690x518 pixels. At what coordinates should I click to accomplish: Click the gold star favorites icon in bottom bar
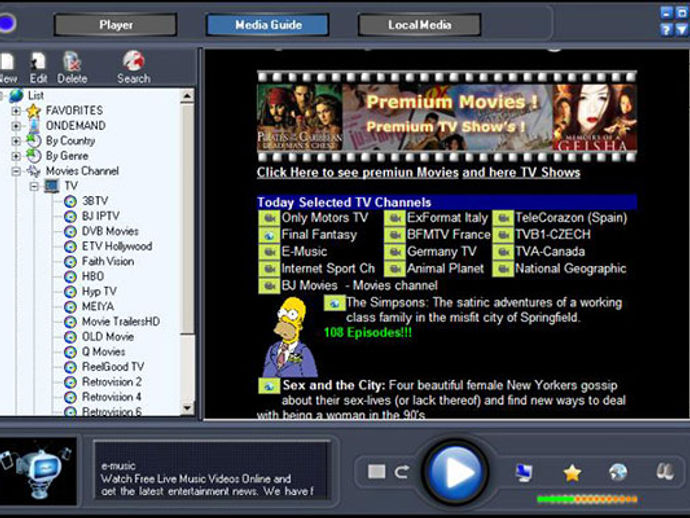click(x=572, y=473)
